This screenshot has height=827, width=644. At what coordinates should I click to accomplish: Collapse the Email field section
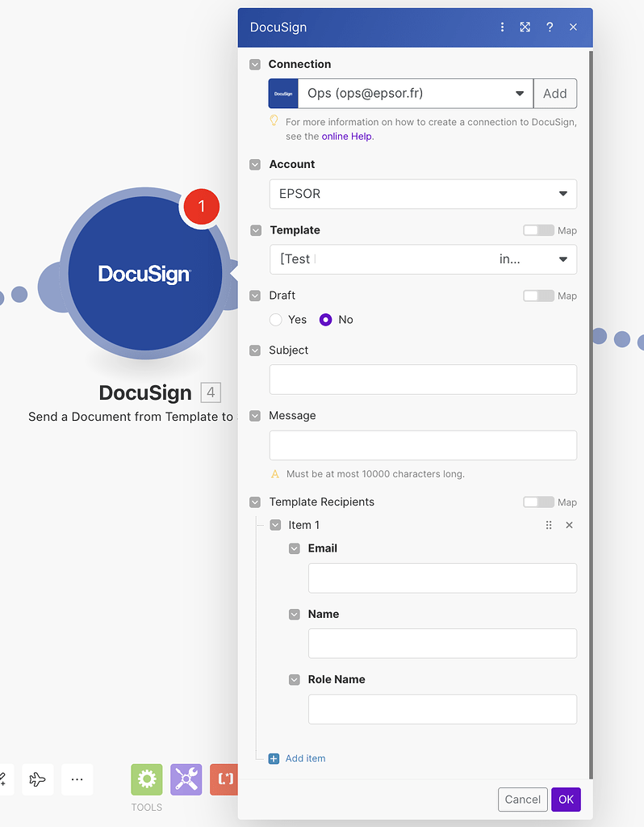coord(295,548)
